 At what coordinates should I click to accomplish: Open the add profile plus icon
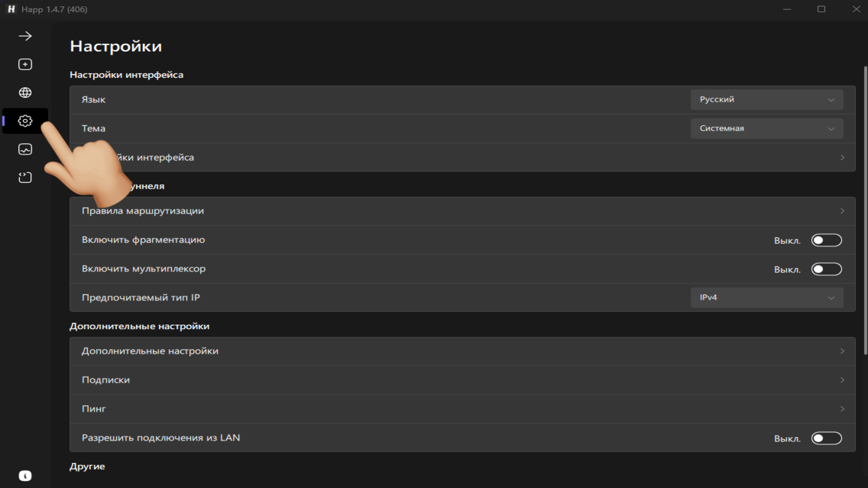25,64
